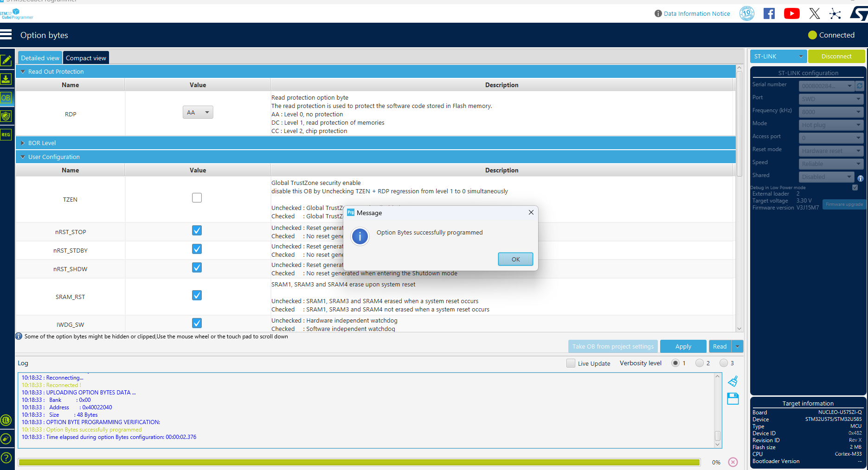Viewport: 868px width, 470px height.
Task: Toggle the Live Update checkbox
Action: (x=571, y=363)
